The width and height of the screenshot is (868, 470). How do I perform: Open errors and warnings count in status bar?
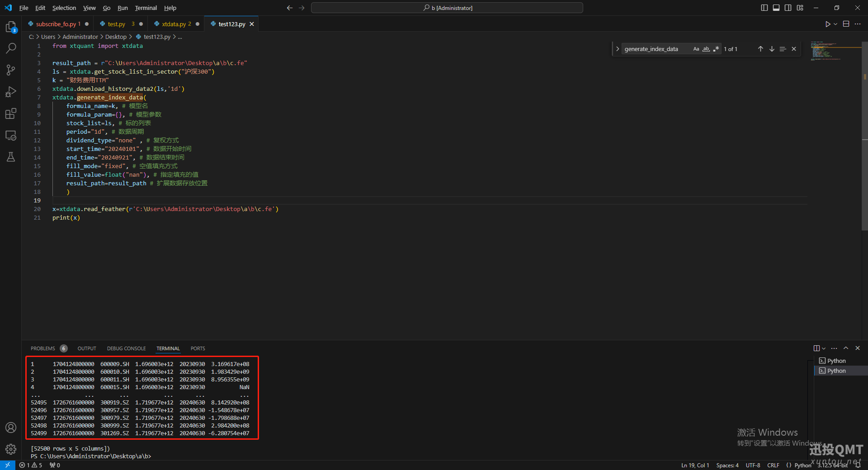(31, 465)
